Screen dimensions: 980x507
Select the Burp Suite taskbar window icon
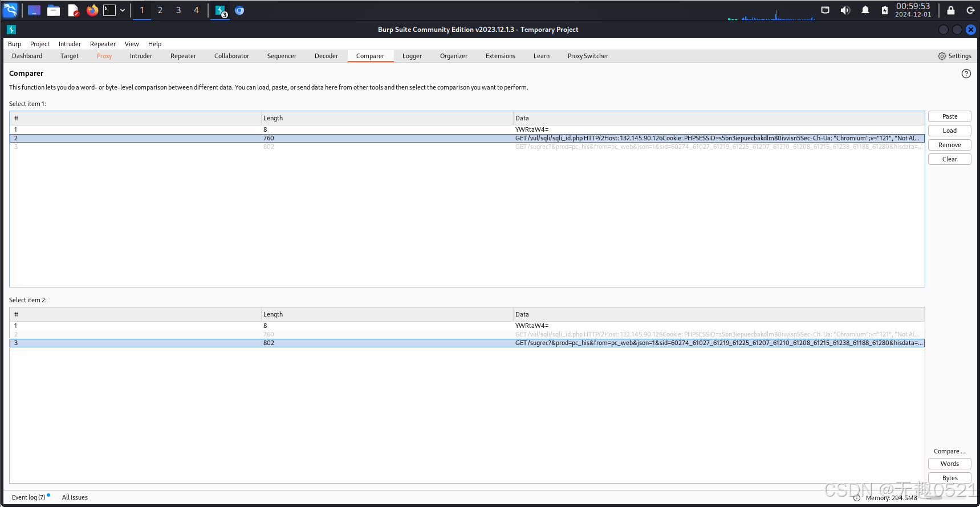(x=221, y=10)
